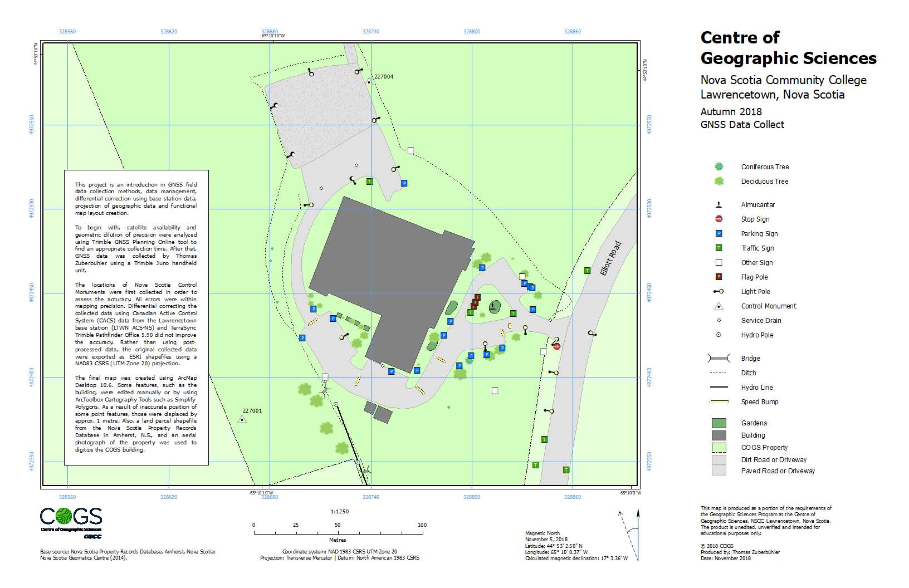The width and height of the screenshot is (909, 588).
Task: Click the Building gray legend swatch
Action: click(x=719, y=435)
